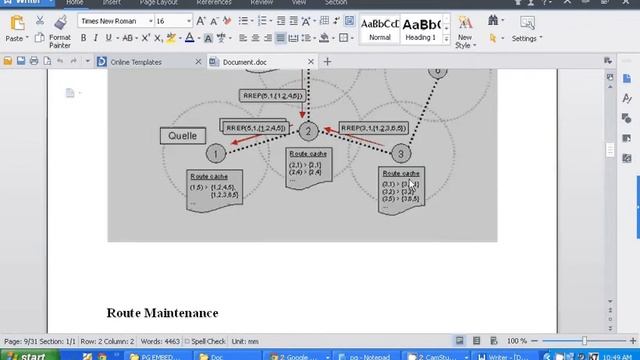Add a new document tab
The width and height of the screenshot is (640, 360).
pos(327,62)
